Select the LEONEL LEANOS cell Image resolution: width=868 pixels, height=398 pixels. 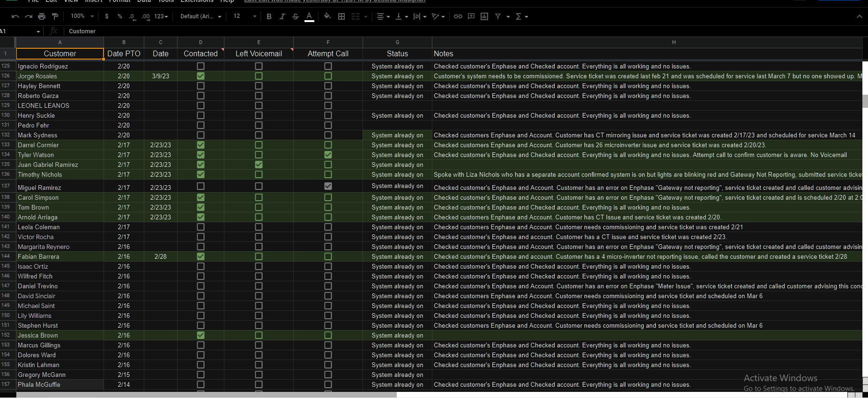[60, 105]
